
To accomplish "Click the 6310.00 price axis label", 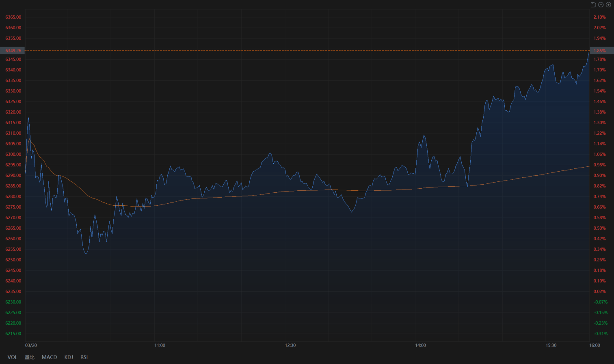I will pyautogui.click(x=13, y=133).
